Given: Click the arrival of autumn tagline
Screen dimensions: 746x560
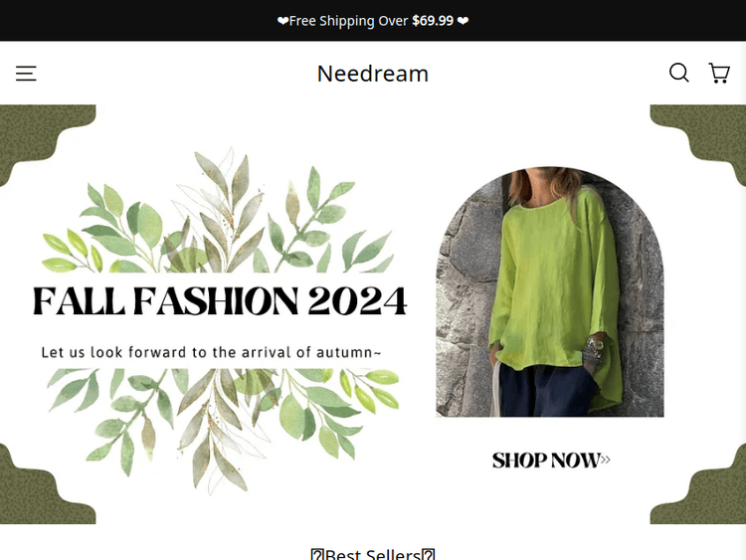Looking at the screenshot, I should (211, 352).
